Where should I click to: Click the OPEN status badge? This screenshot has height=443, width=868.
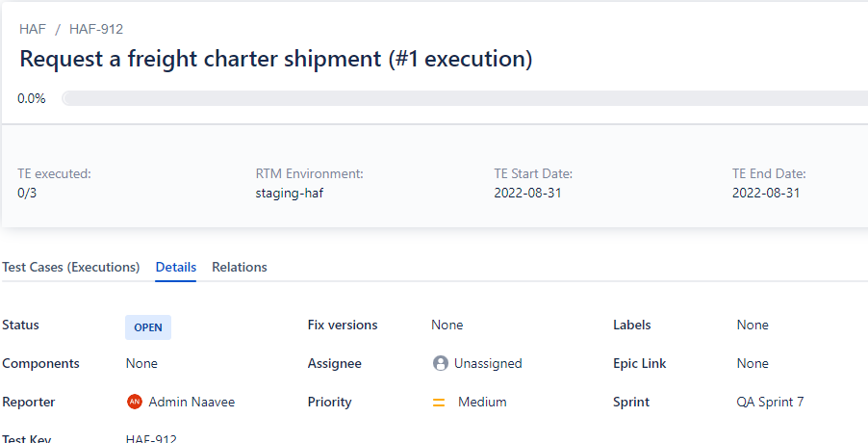(x=148, y=327)
